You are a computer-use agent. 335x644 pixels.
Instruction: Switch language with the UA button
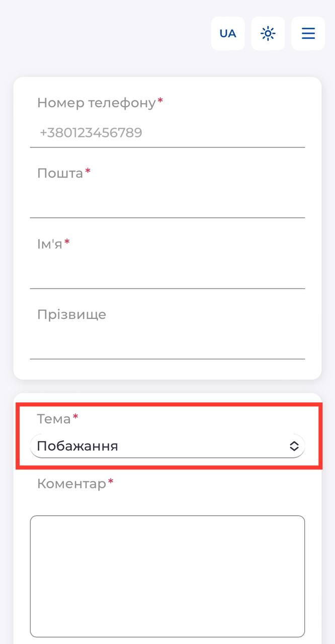(x=228, y=34)
